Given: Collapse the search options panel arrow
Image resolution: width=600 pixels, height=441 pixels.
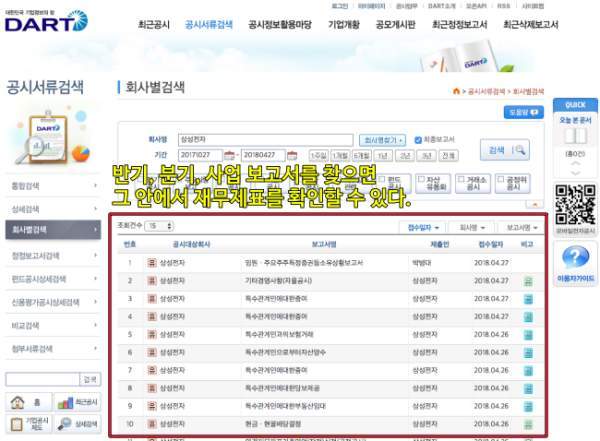Looking at the screenshot, I should point(535,204).
